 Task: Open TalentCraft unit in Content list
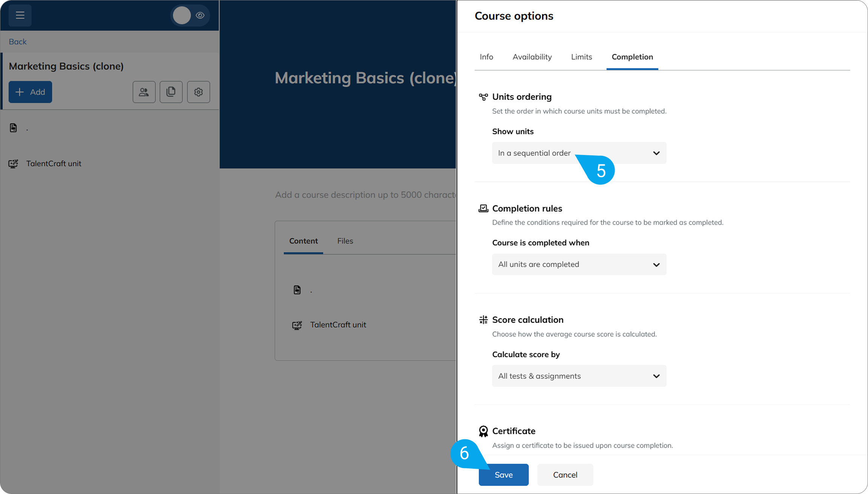[338, 325]
